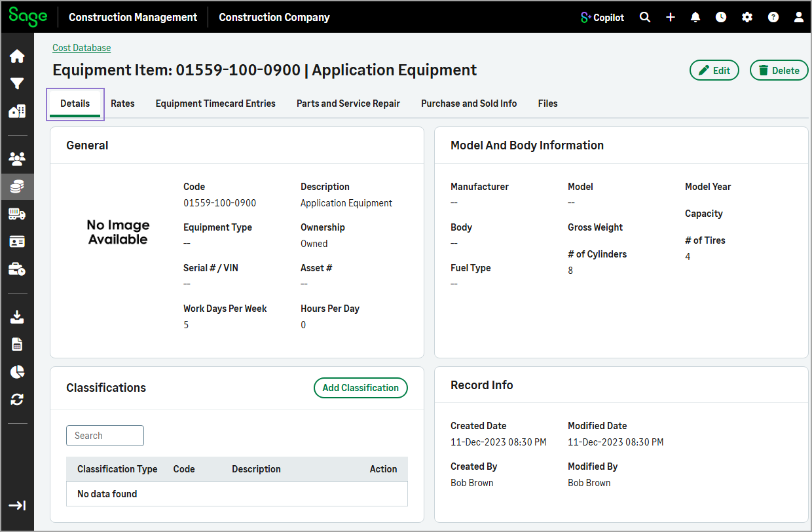Open the pie chart reports sidebar icon
Image resolution: width=812 pixels, height=532 pixels.
[x=17, y=371]
